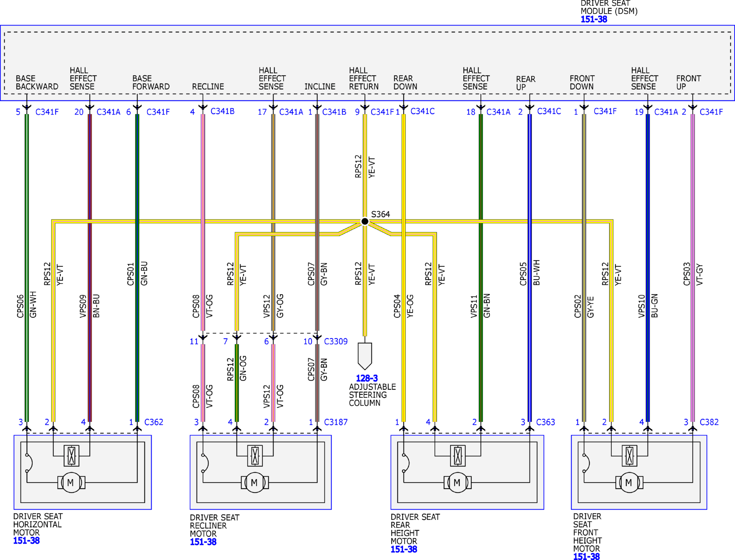Click the thermal breaker symbol in the Rear Height Motor

405,463
